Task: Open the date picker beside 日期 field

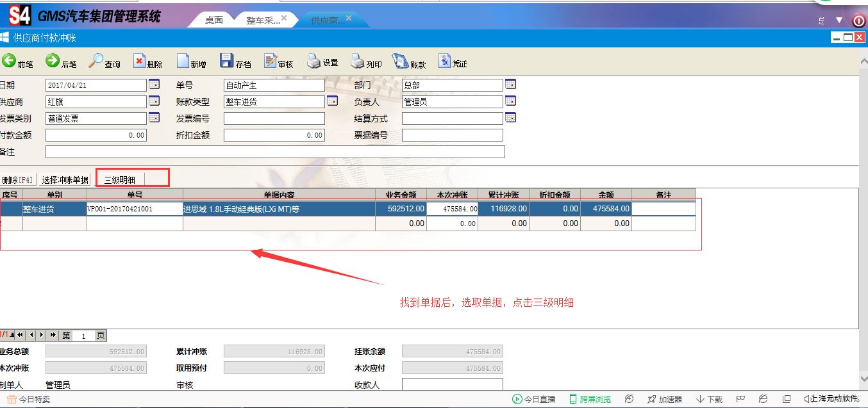Action: pyautogui.click(x=154, y=85)
